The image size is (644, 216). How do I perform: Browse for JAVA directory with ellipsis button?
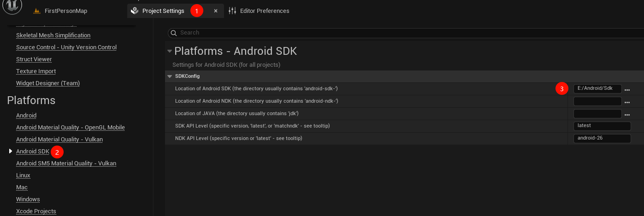point(627,115)
